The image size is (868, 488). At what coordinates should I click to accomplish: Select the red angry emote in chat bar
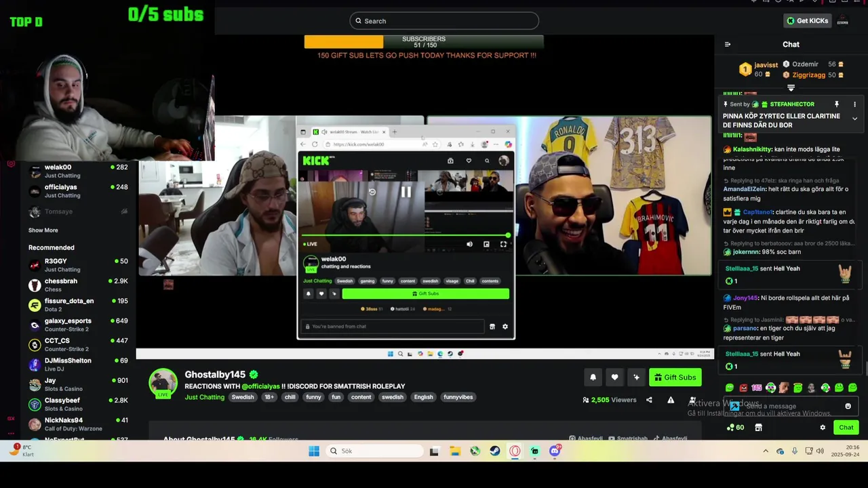[x=743, y=388]
